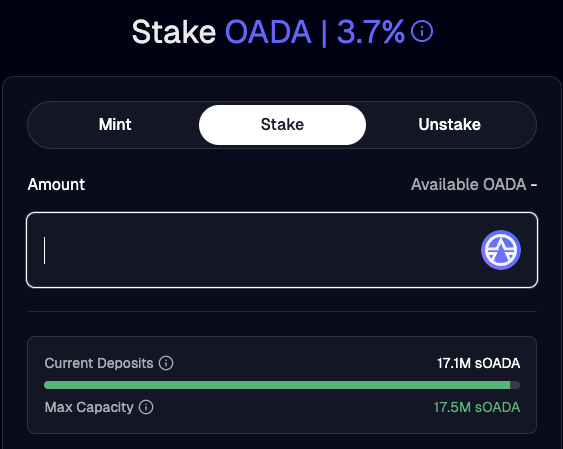This screenshot has height=449, width=563.
Task: Select the Stake tab
Action: (x=282, y=125)
